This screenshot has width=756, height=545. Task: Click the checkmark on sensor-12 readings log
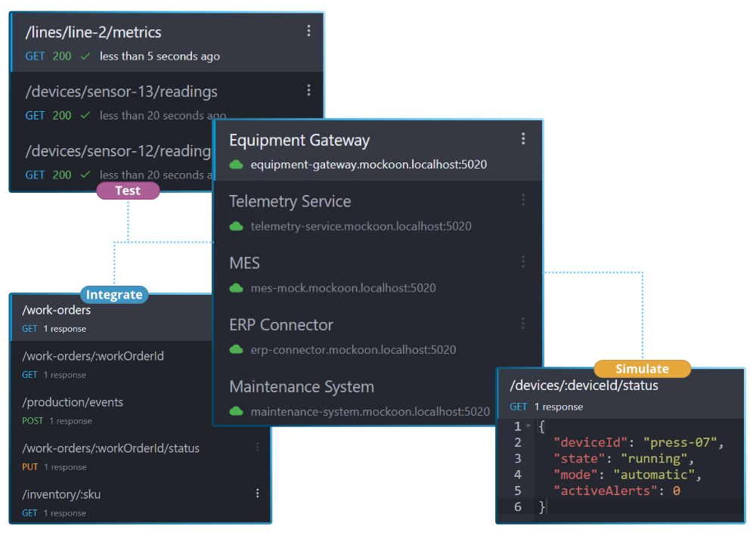pyautogui.click(x=85, y=175)
